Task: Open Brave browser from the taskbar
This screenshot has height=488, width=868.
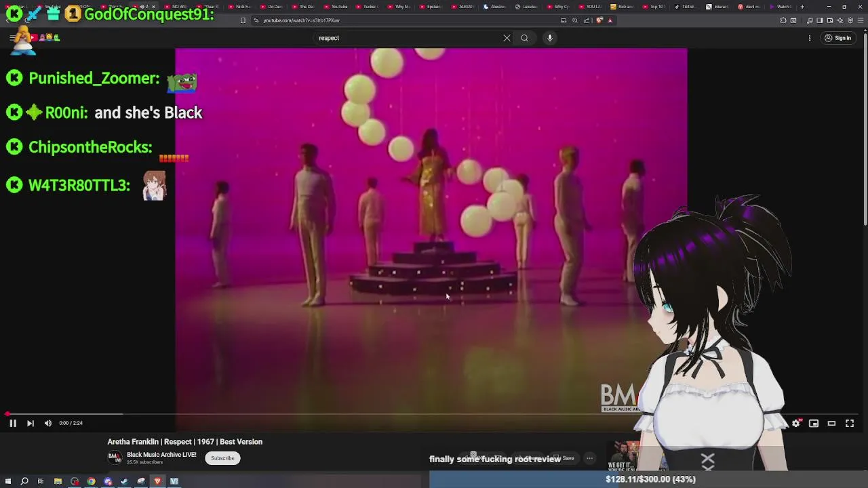Action: [157, 481]
